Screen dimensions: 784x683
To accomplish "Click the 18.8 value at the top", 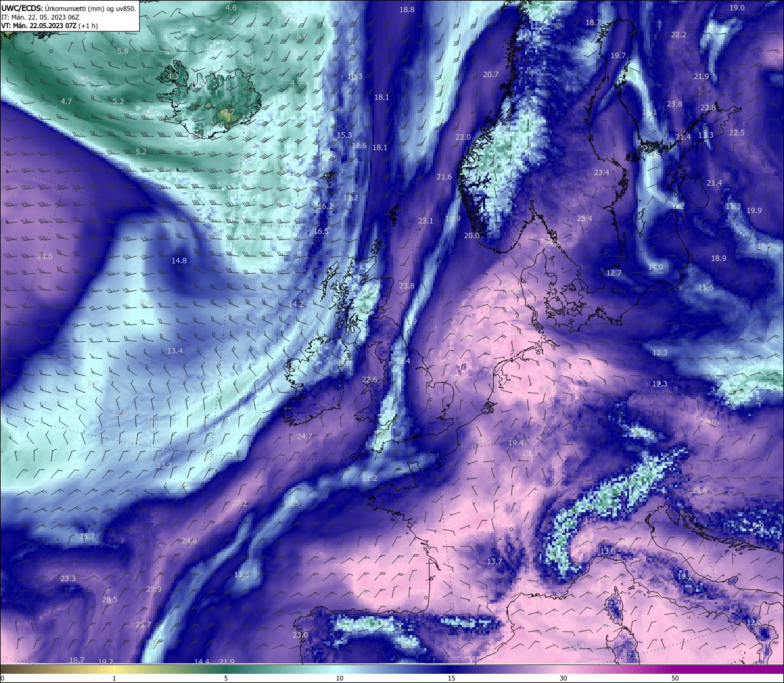I will click(x=407, y=10).
